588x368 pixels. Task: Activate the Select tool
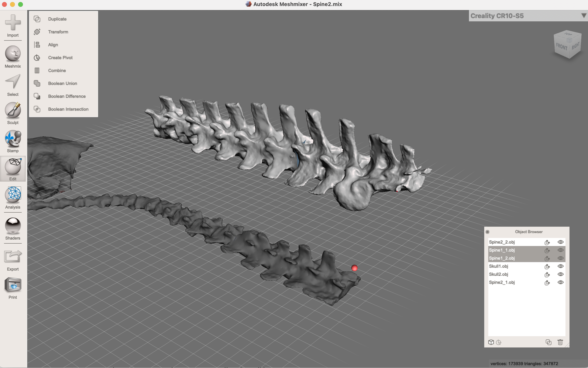coord(13,85)
